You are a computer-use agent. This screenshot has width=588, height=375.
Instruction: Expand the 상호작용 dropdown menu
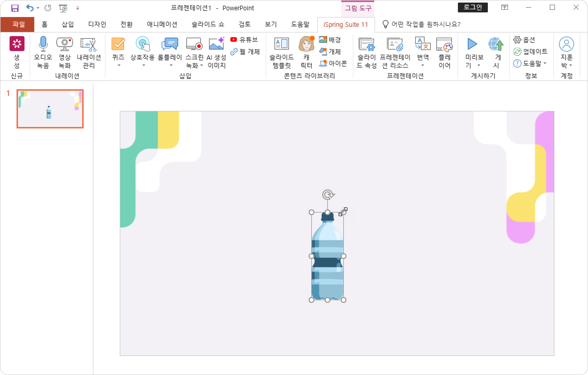pyautogui.click(x=144, y=65)
